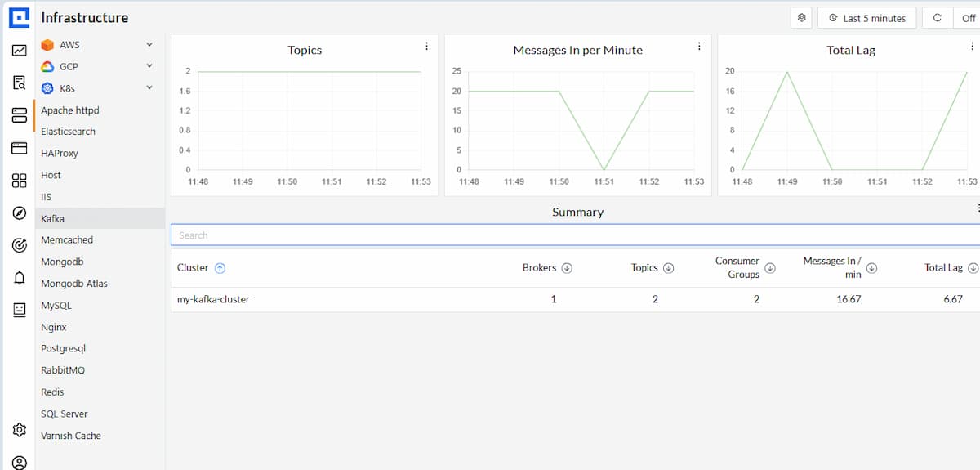Open settings gear icon in left sidebar
This screenshot has width=980, height=470.
point(19,430)
